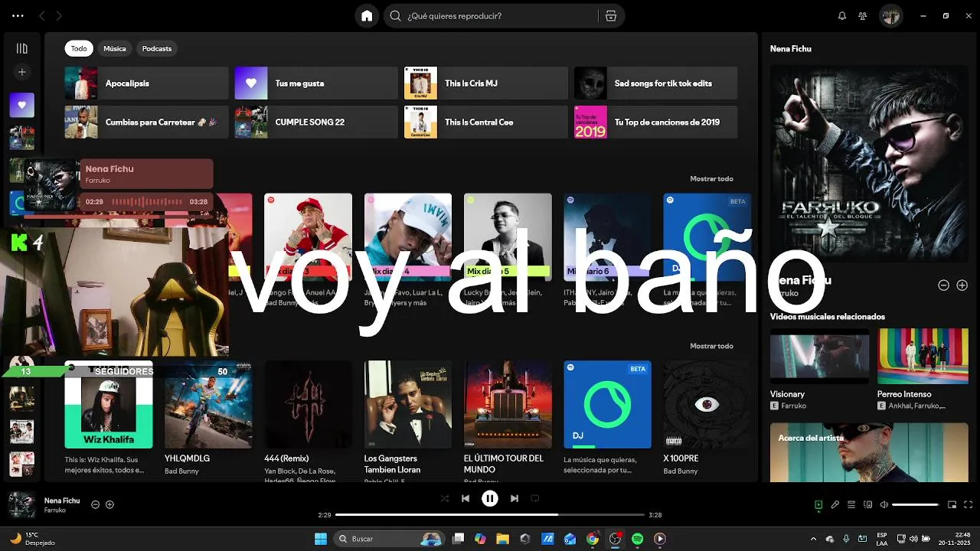Click the lower Mostrar todo link
The width and height of the screenshot is (980, 551).
pyautogui.click(x=711, y=346)
